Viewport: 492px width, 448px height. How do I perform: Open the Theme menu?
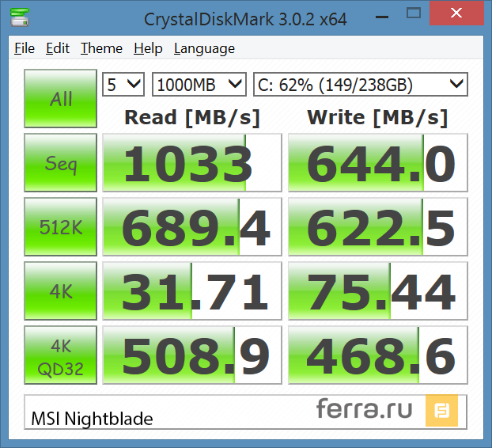(101, 48)
